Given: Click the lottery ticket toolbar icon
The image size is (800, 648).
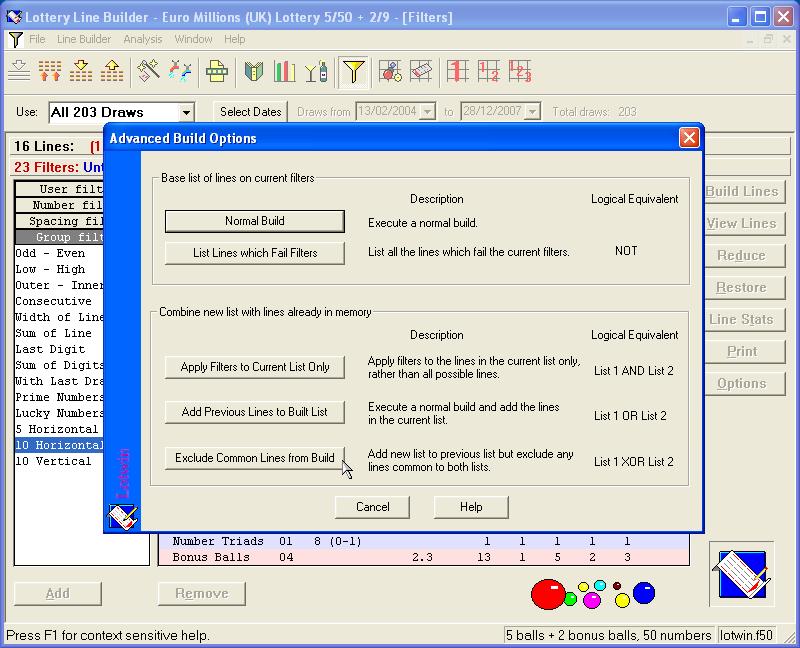Looking at the screenshot, I should pyautogui.click(x=421, y=71).
